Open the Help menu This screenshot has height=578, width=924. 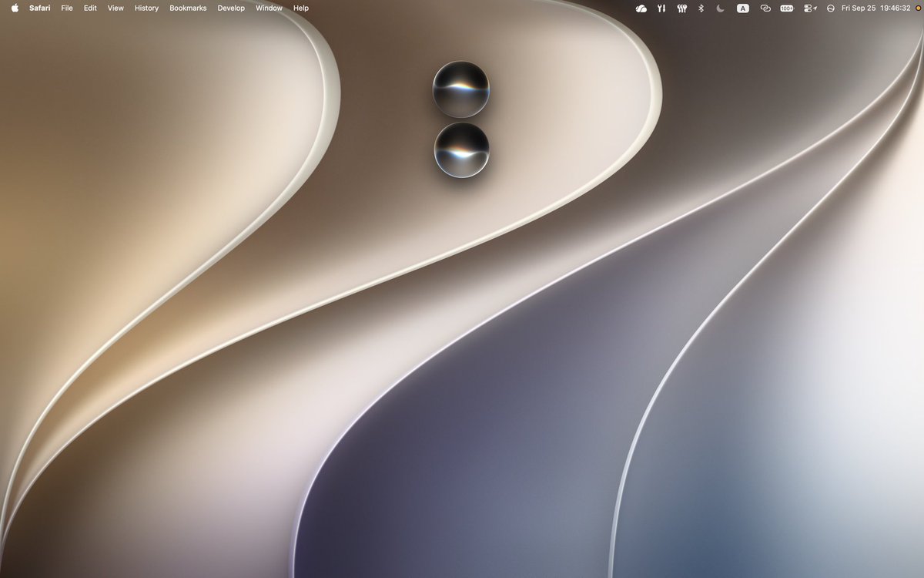(301, 8)
